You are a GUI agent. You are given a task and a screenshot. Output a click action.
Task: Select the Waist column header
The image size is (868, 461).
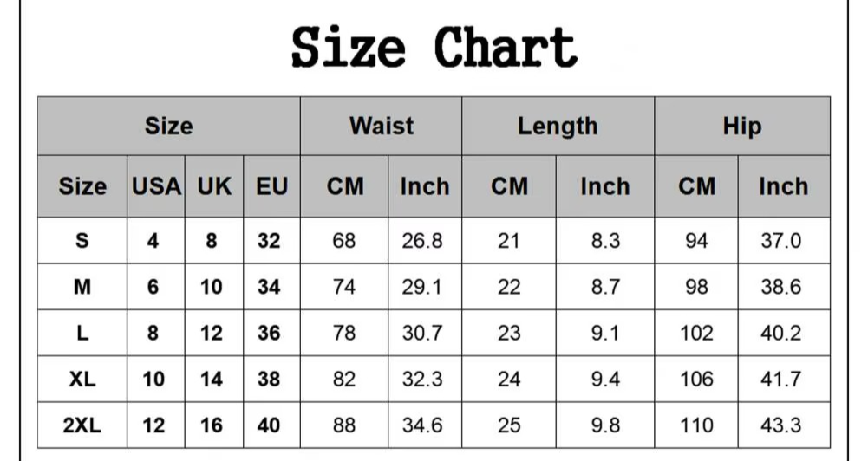(382, 127)
